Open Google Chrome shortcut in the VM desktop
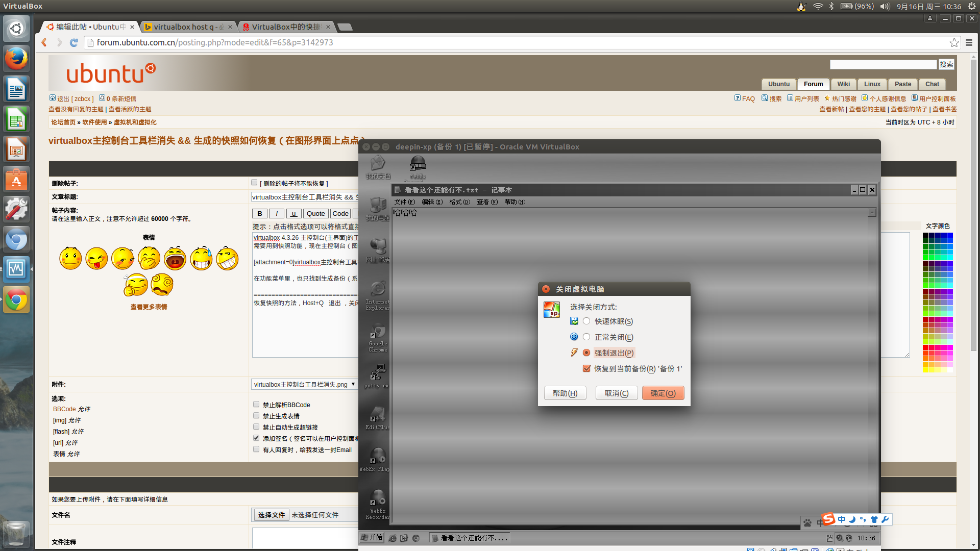This screenshot has width=980, height=551. (378, 338)
